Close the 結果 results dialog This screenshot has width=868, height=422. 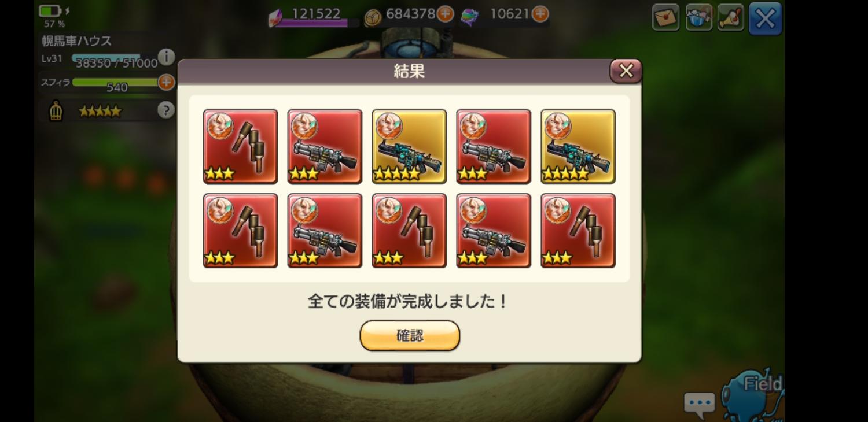click(x=626, y=71)
